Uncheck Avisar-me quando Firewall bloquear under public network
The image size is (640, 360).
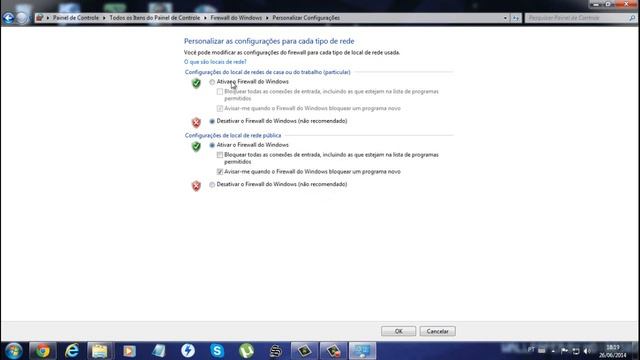(220, 172)
